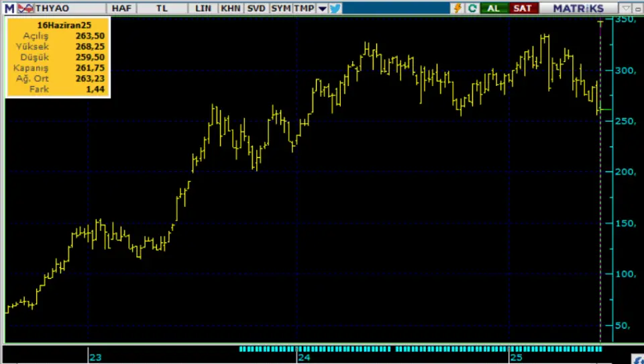Change the HAF weekly period selector
The height and width of the screenshot is (364, 644).
point(121,8)
